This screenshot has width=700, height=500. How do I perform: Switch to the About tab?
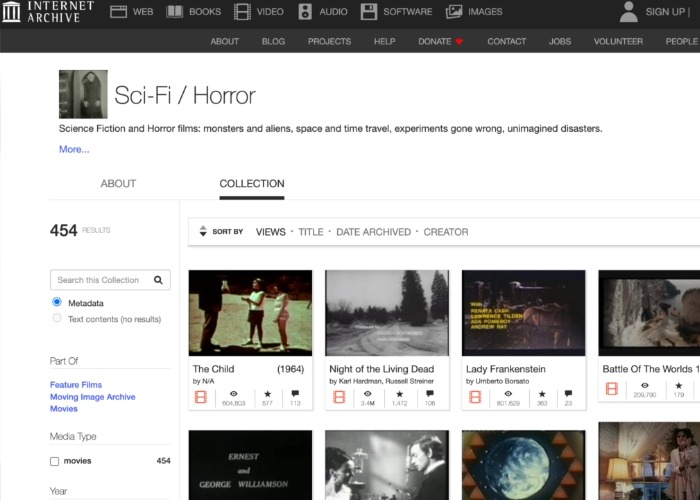click(x=118, y=183)
